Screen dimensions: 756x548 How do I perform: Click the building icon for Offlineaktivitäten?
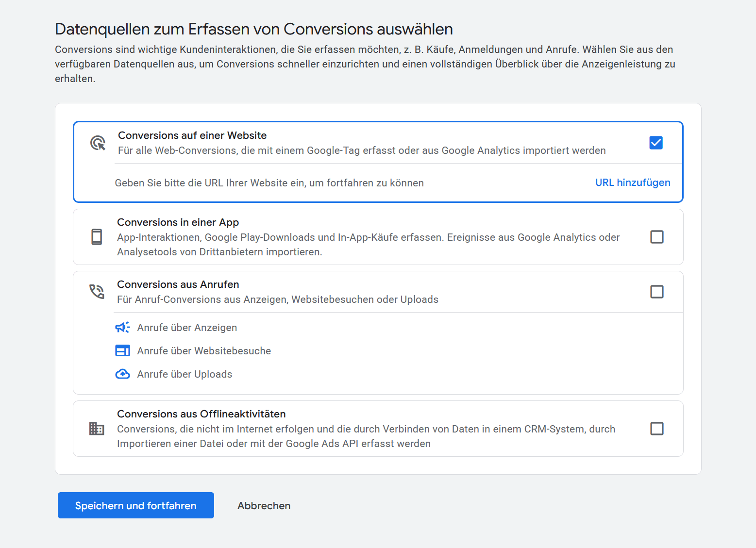click(97, 429)
